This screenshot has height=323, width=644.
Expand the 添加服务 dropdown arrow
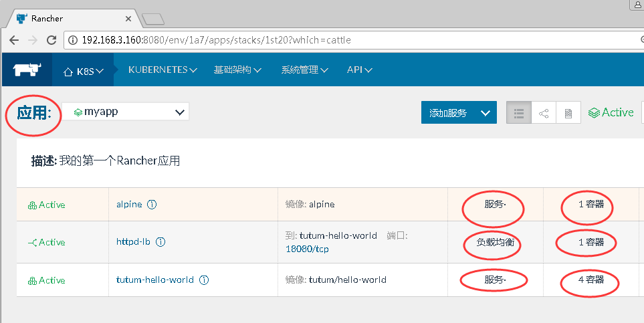point(486,112)
